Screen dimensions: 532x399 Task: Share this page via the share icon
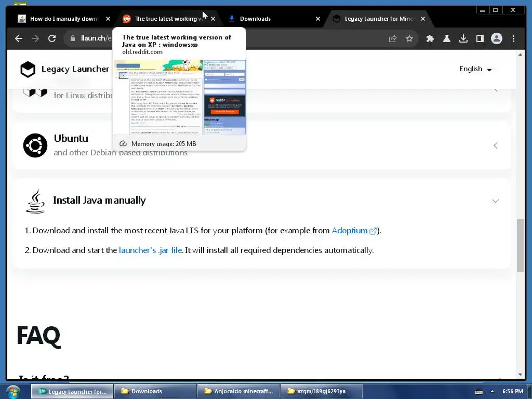(x=393, y=38)
